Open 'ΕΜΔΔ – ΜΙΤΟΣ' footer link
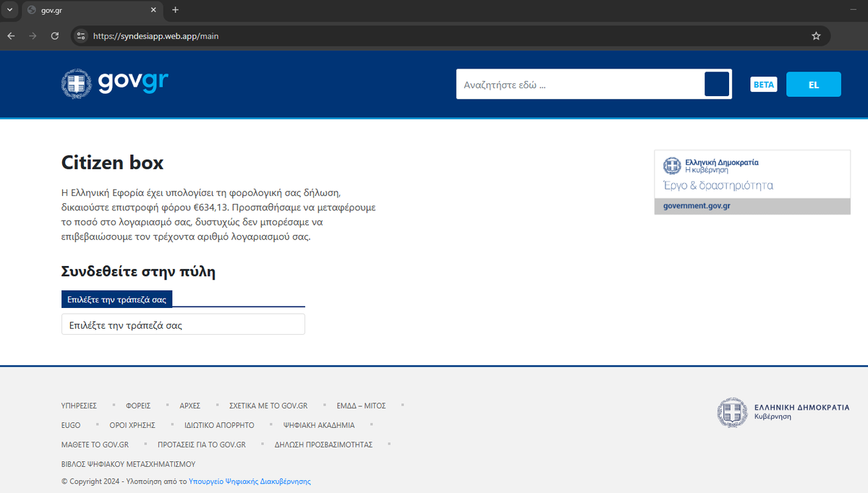 [361, 406]
